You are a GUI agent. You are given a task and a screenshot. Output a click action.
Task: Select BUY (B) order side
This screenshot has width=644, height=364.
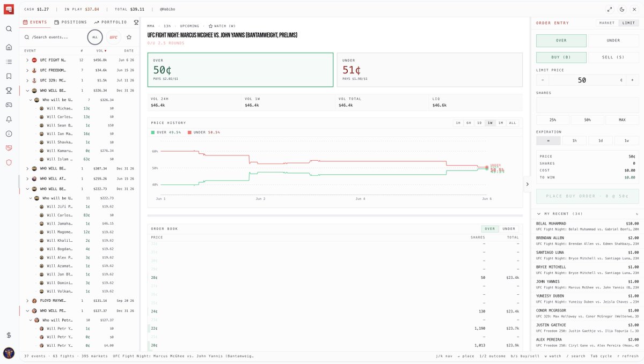click(561, 57)
